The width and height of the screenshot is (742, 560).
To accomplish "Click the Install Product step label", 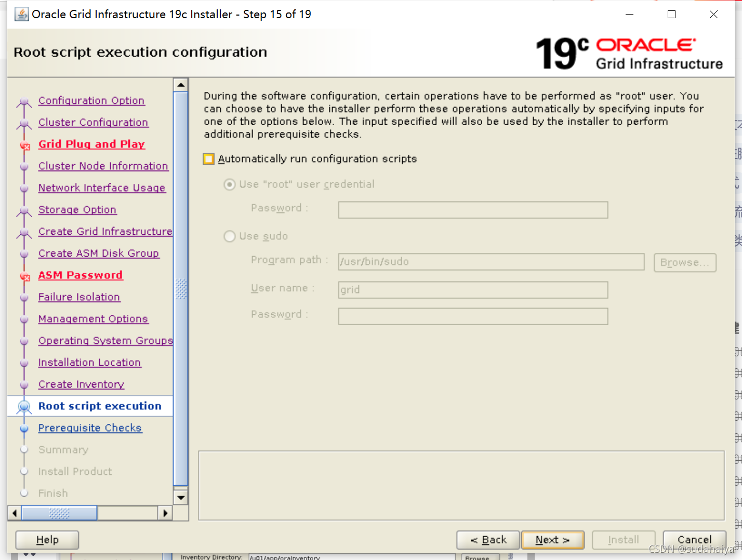I will (75, 472).
